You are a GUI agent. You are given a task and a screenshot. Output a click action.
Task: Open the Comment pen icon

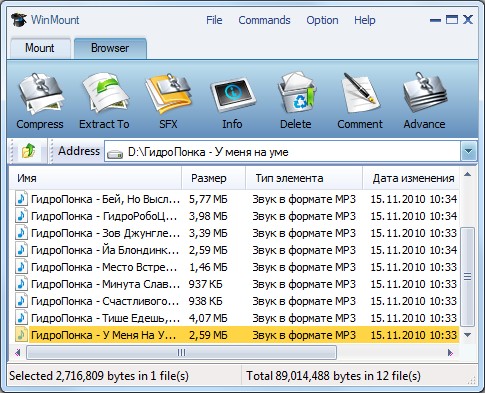[x=359, y=94]
